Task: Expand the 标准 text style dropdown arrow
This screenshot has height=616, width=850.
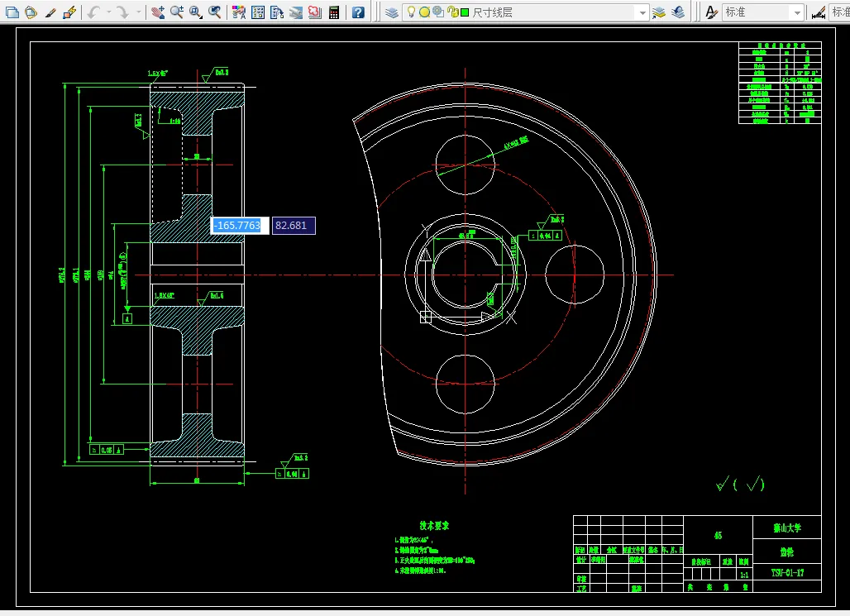Action: (x=797, y=12)
